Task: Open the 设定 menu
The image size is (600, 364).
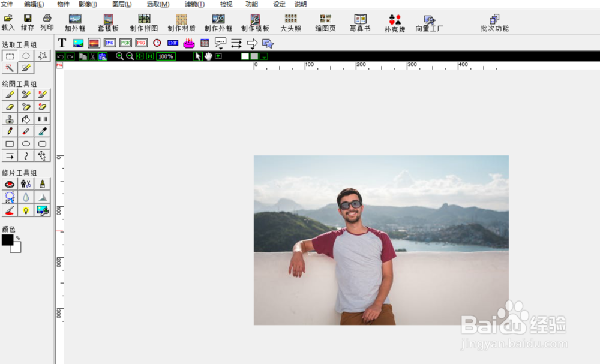Action: pyautogui.click(x=279, y=4)
